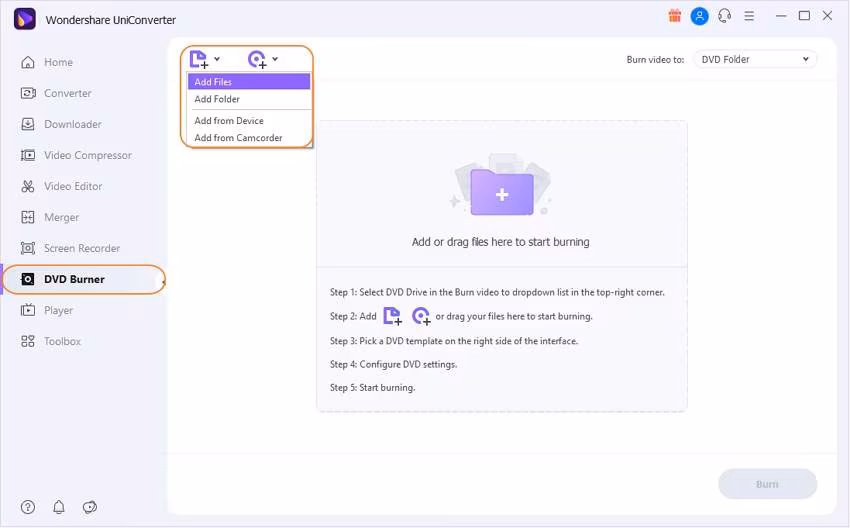This screenshot has width=850, height=528.
Task: Open the hamburger menu in title bar
Action: click(x=749, y=16)
